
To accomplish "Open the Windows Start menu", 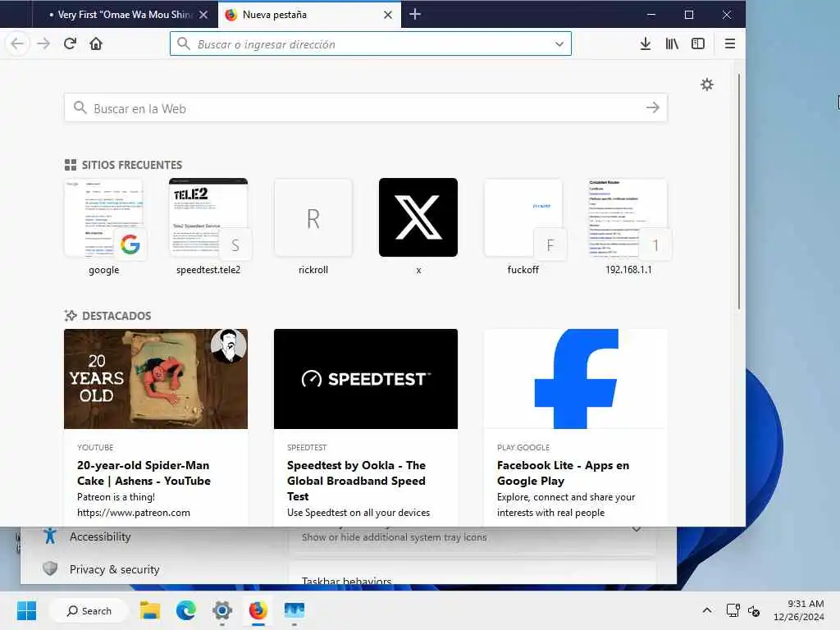I will pyautogui.click(x=26, y=610).
